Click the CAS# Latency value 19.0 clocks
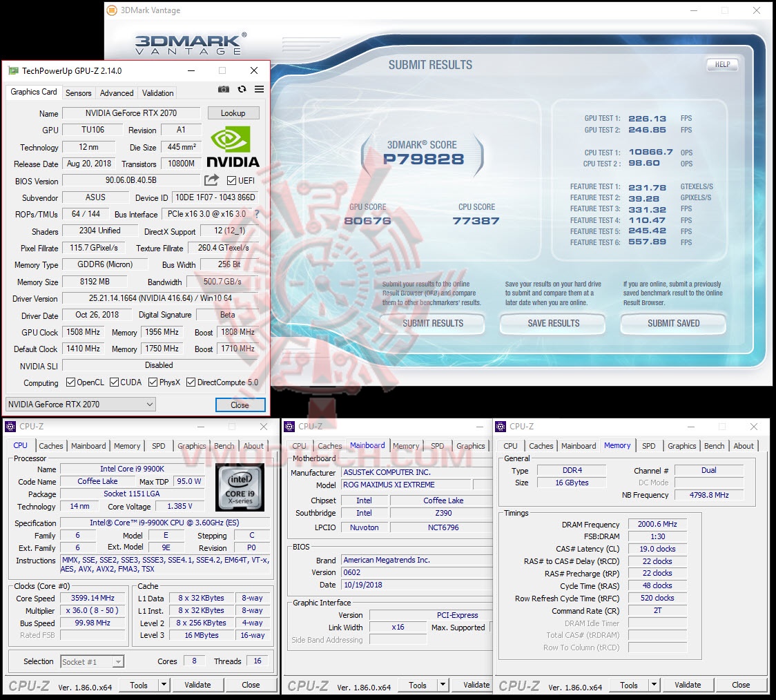The width and height of the screenshot is (776, 700). [x=657, y=549]
